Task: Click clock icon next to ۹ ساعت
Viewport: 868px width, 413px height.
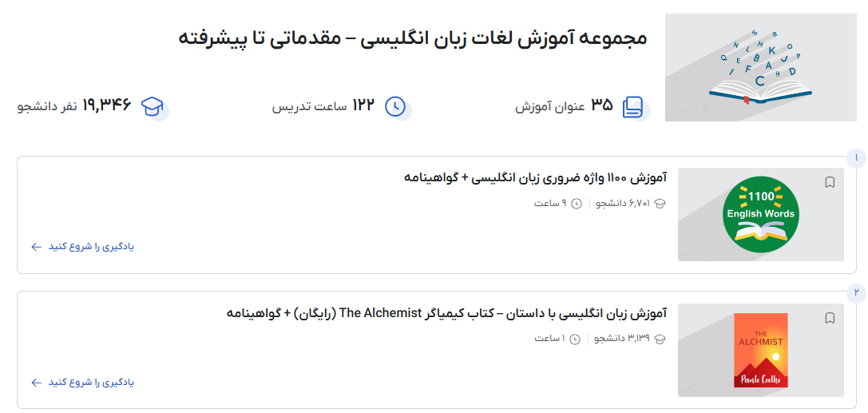Action: pos(577,203)
